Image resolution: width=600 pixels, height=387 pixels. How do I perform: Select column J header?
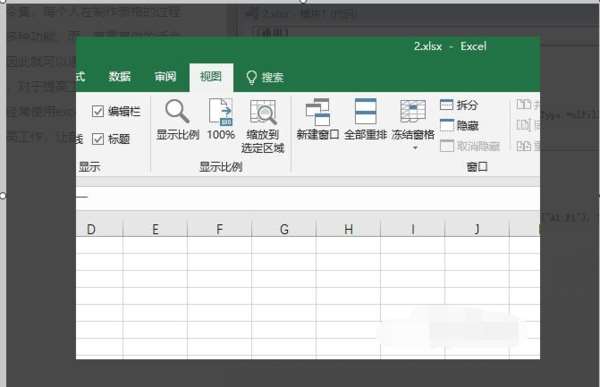click(477, 229)
